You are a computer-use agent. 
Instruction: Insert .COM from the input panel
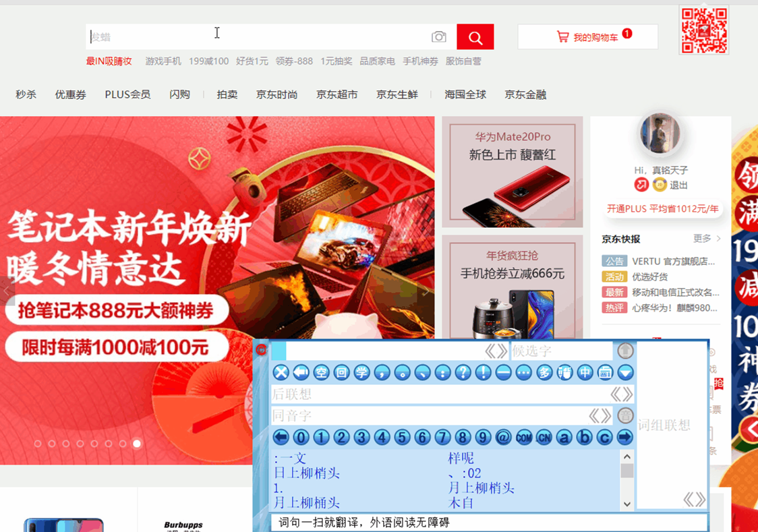click(523, 438)
